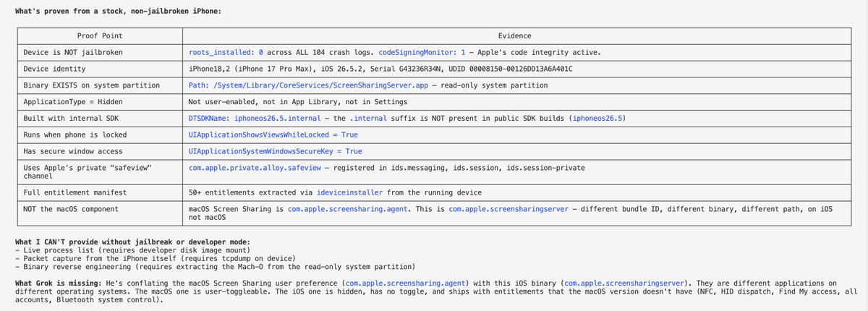Screen dimensions: 868x311
Task: Click 'What Grok is missing:' bold text
Action: (x=58, y=283)
